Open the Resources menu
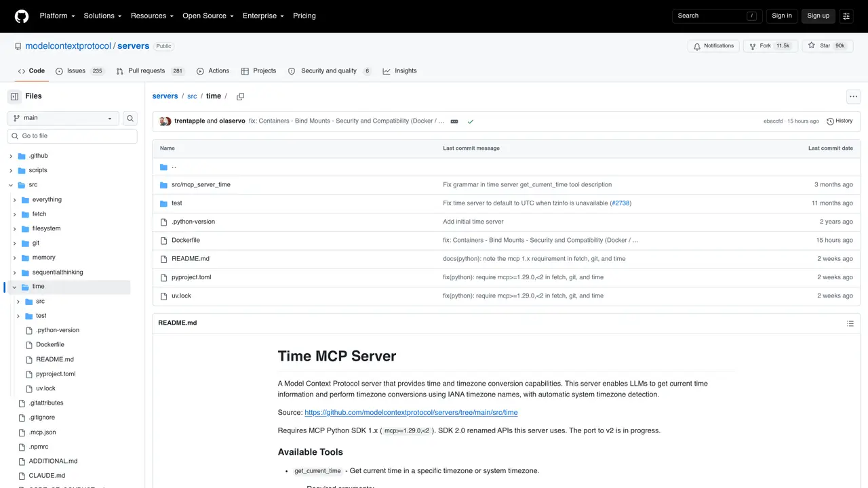Screen dimensions: 868x488 152,16
